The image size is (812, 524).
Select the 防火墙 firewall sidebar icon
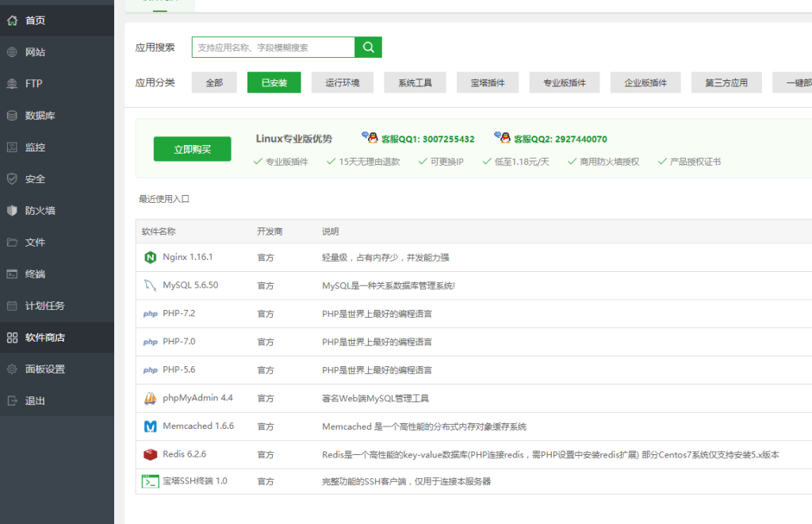tap(11, 211)
